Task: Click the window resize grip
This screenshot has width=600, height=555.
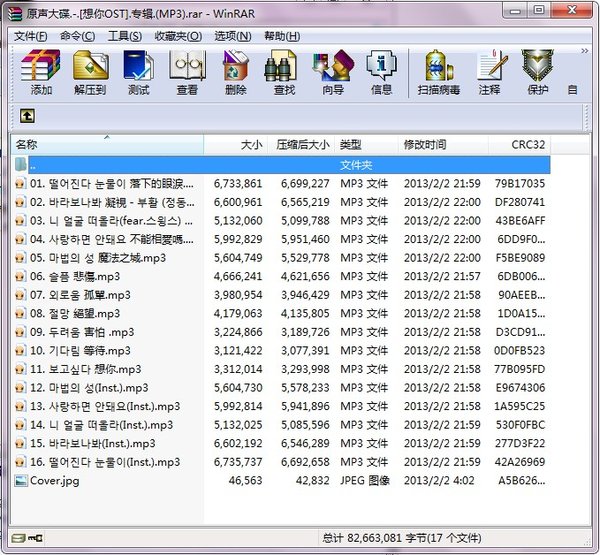Action: 588,541
